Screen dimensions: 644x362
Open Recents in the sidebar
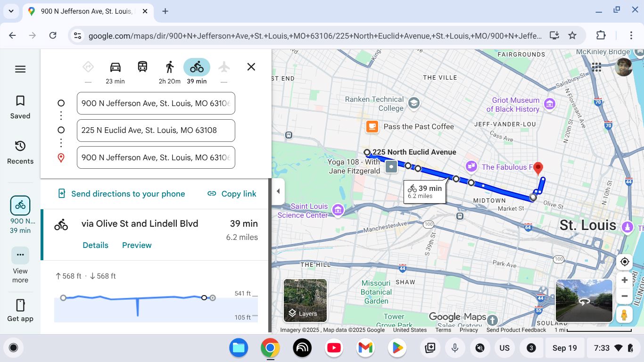point(20,152)
